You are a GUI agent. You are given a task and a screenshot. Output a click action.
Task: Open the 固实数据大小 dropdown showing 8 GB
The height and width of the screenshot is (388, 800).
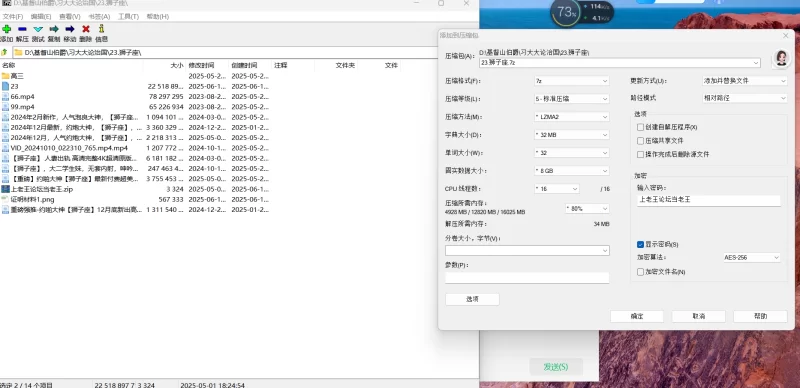(571, 171)
